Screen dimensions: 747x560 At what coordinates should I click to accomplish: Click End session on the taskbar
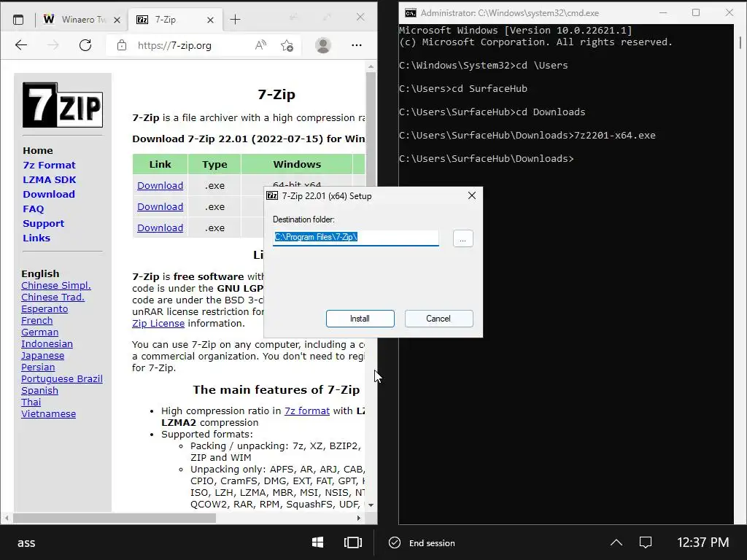(422, 542)
